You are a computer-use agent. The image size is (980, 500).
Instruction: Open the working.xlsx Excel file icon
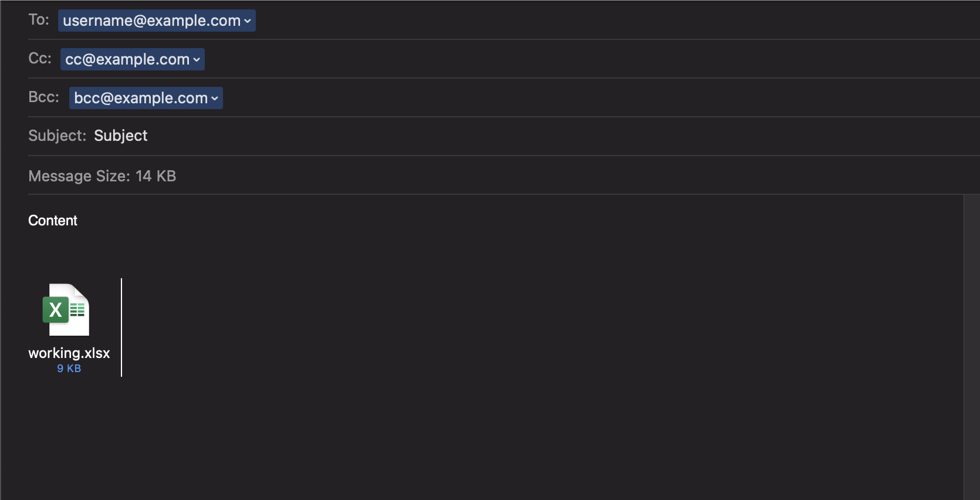coord(66,310)
